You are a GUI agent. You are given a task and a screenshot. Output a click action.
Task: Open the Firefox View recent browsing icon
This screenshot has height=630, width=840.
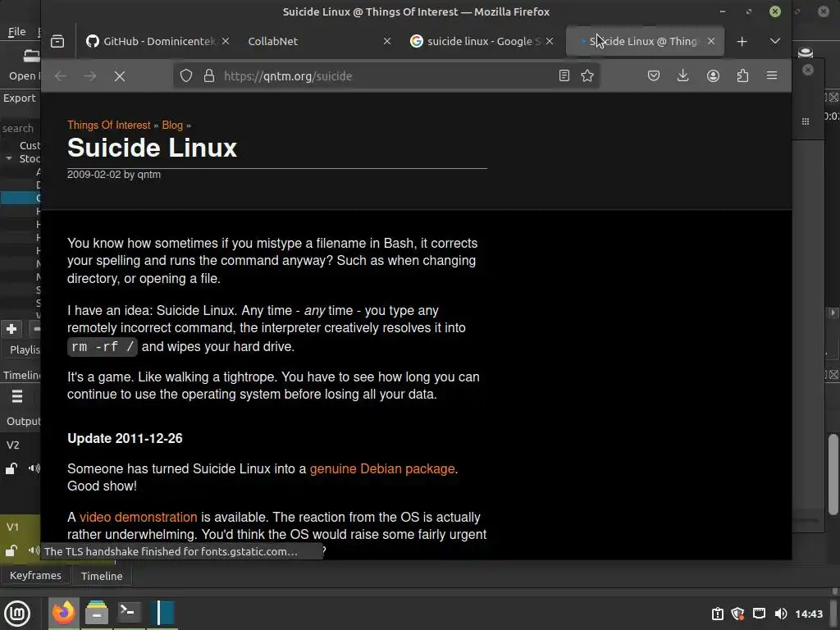(x=57, y=41)
